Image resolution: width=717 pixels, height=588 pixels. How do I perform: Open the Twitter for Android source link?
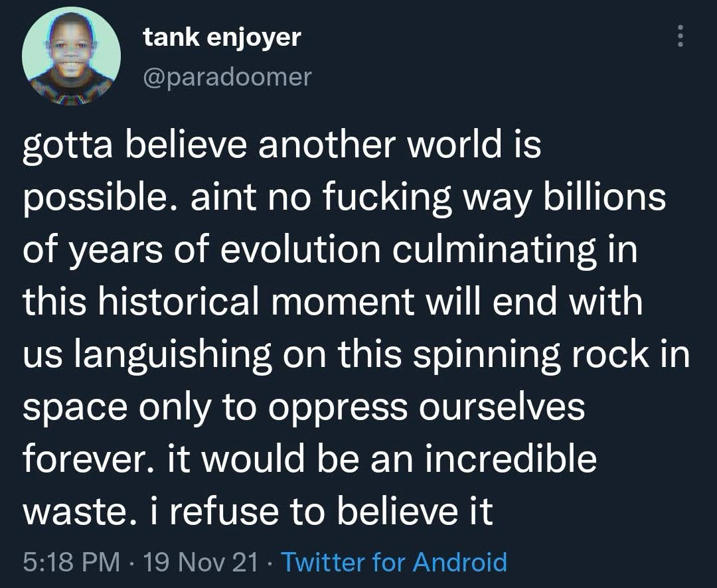pyautogui.click(x=394, y=562)
